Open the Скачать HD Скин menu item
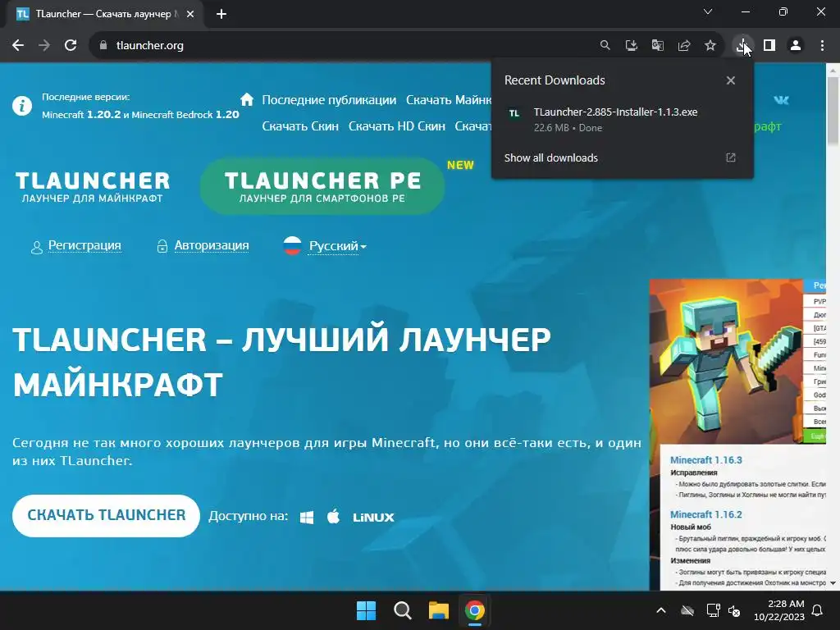The image size is (840, 630). pos(396,126)
